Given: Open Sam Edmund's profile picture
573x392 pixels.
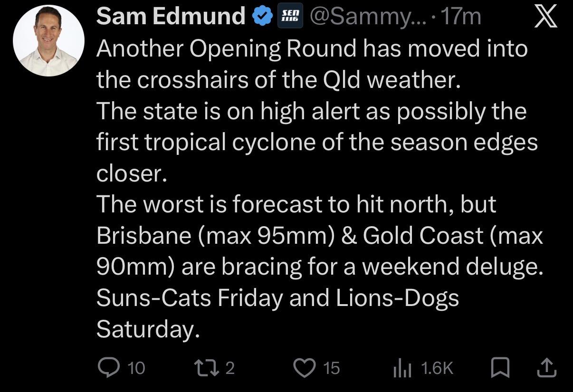Looking at the screenshot, I should [48, 41].
